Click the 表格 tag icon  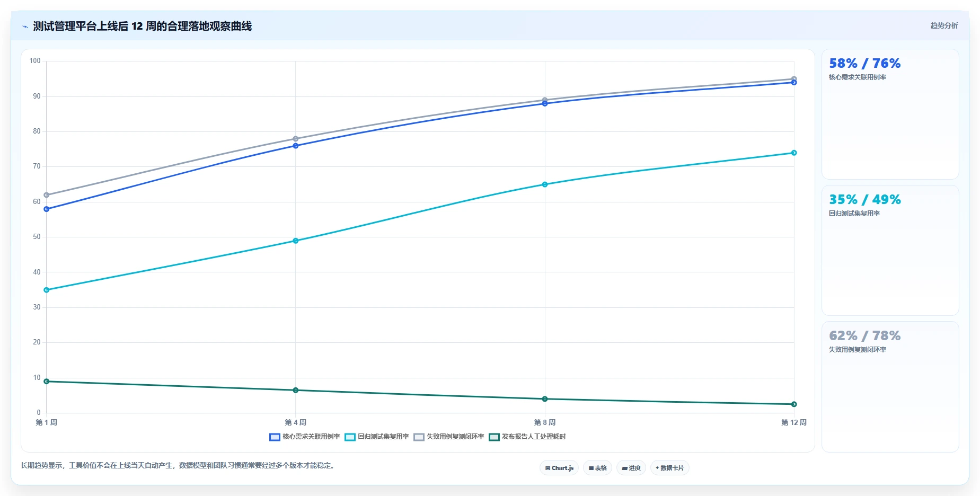(x=591, y=468)
